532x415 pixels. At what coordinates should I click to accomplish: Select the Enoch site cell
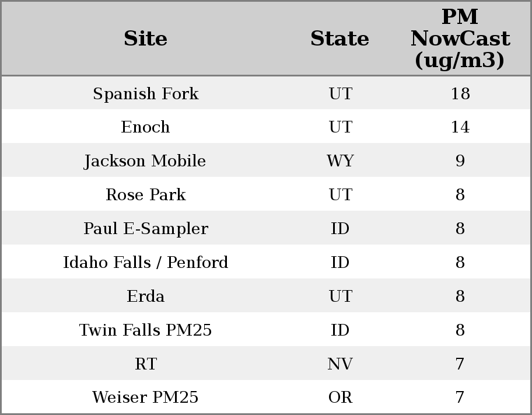point(145,127)
